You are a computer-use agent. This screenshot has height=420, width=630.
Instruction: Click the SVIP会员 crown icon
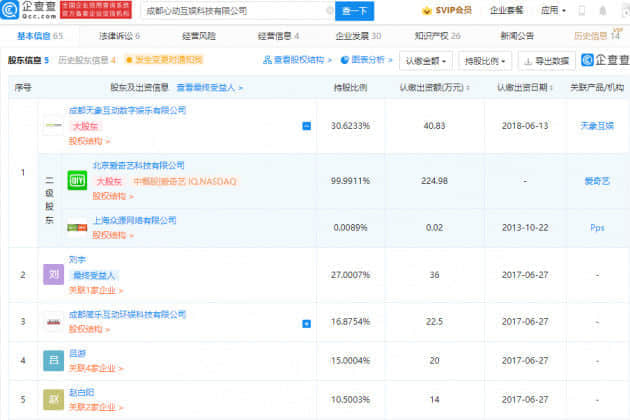point(427,11)
